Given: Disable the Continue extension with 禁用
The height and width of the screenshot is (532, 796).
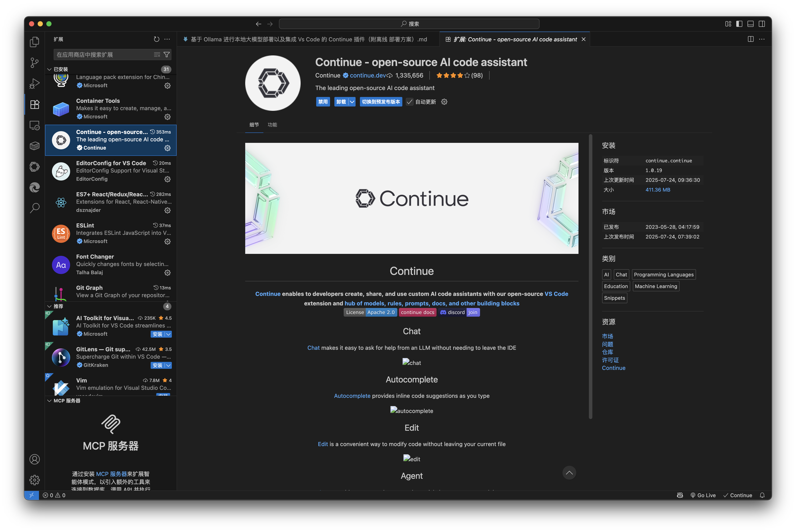Looking at the screenshot, I should coord(323,102).
